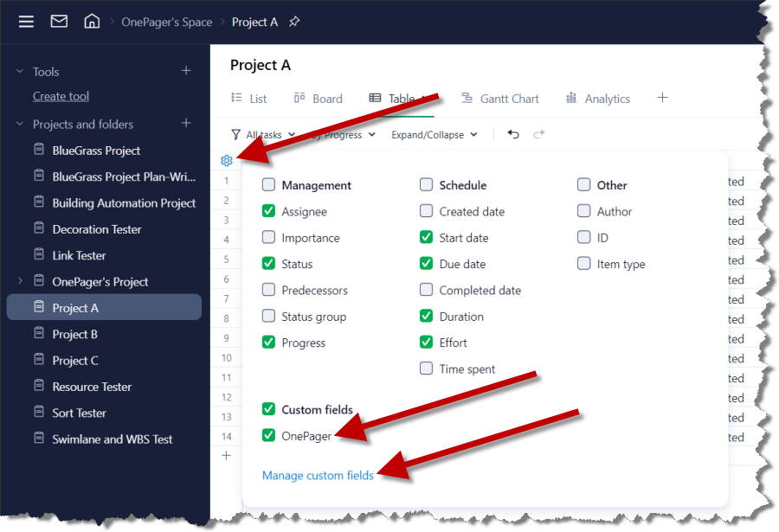Viewport: 779px width, 532px height.
Task: Uncheck the OnePager custom field checkbox
Action: 268,436
